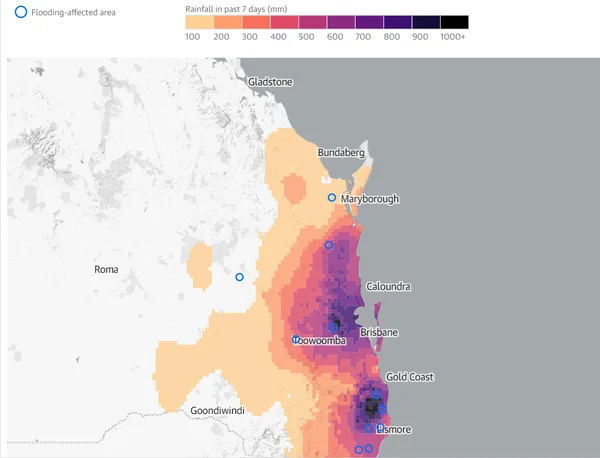Click the Goondiwindi map label
This screenshot has height=458, width=600.
(x=220, y=410)
